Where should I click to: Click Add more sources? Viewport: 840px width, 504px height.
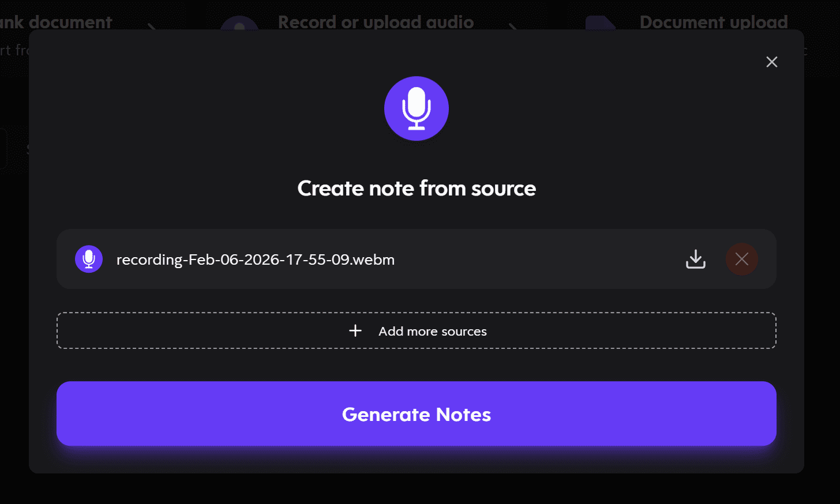[417, 330]
